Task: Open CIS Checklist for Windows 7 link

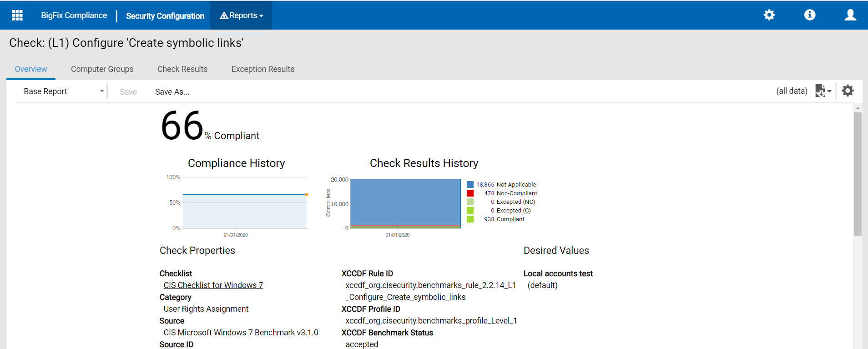Action: pyautogui.click(x=213, y=285)
